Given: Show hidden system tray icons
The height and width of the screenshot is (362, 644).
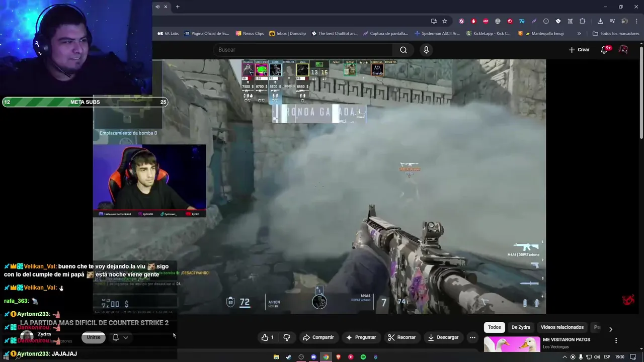Looking at the screenshot, I should [x=565, y=357].
